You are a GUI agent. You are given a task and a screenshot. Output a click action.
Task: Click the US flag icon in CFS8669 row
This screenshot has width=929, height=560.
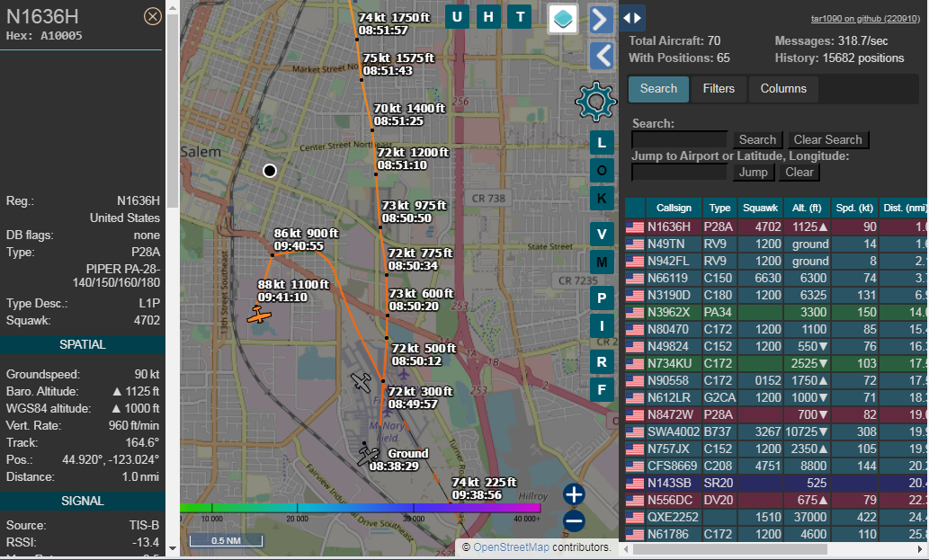pyautogui.click(x=635, y=467)
